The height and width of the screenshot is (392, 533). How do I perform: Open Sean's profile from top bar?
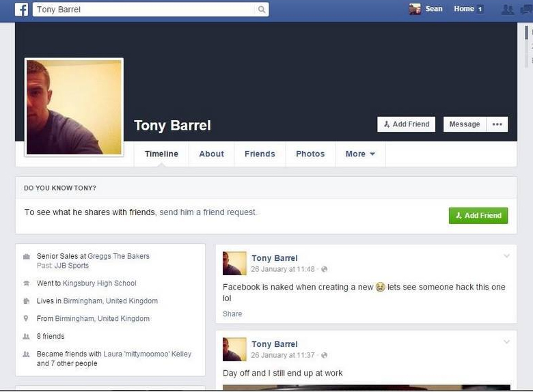pyautogui.click(x=434, y=9)
